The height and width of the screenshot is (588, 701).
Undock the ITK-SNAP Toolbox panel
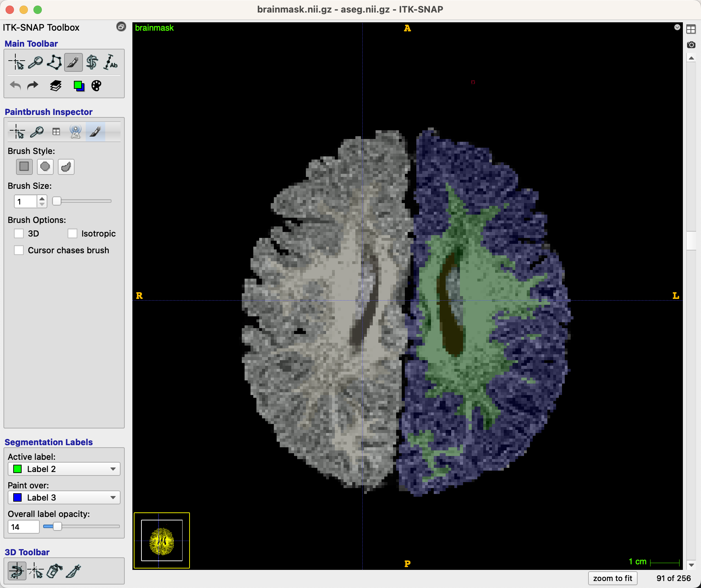point(121,27)
